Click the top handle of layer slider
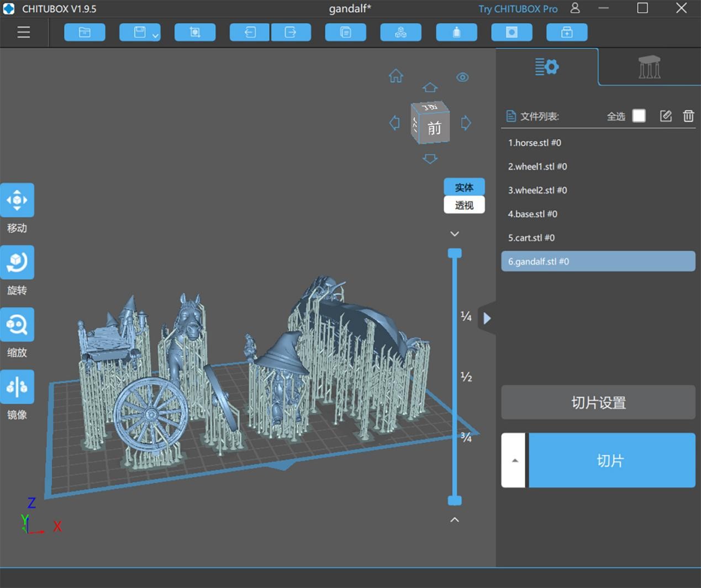This screenshot has height=588, width=701. pos(455,253)
